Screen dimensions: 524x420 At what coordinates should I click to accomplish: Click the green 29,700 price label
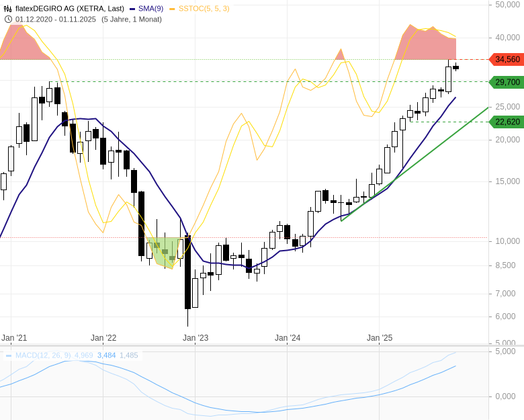507,82
